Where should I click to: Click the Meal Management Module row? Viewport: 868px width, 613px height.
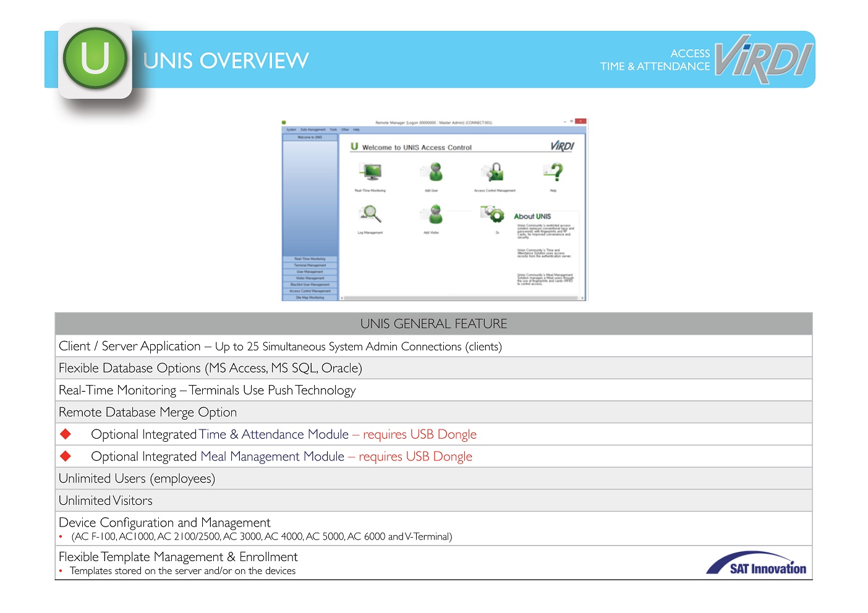(x=433, y=456)
